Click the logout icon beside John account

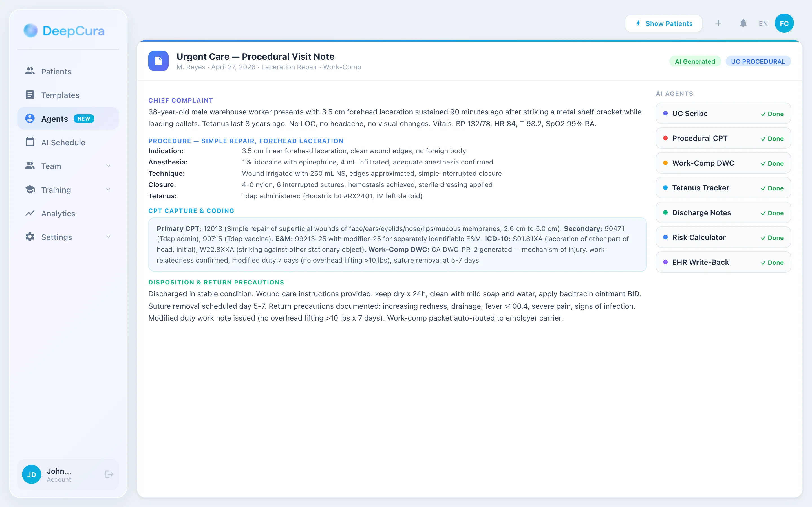(109, 474)
